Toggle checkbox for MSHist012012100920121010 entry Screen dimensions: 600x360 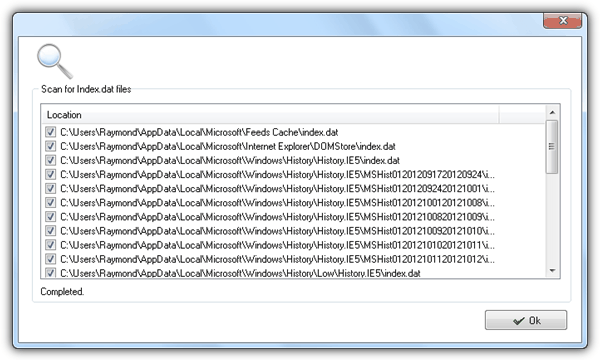(51, 231)
